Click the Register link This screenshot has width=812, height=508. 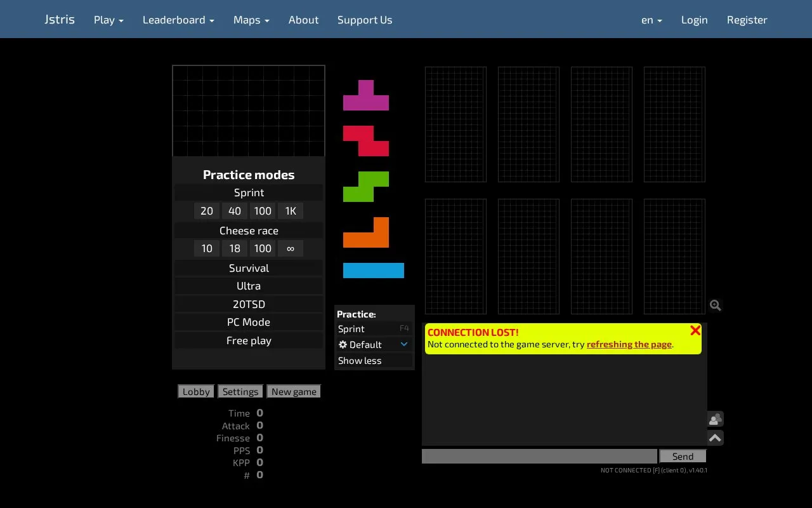tap(747, 20)
